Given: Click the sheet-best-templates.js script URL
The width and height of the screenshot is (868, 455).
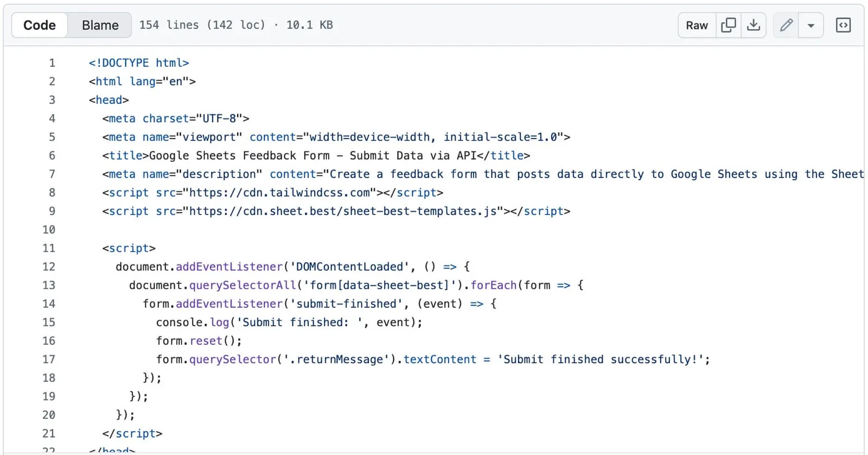Looking at the screenshot, I should point(343,211).
